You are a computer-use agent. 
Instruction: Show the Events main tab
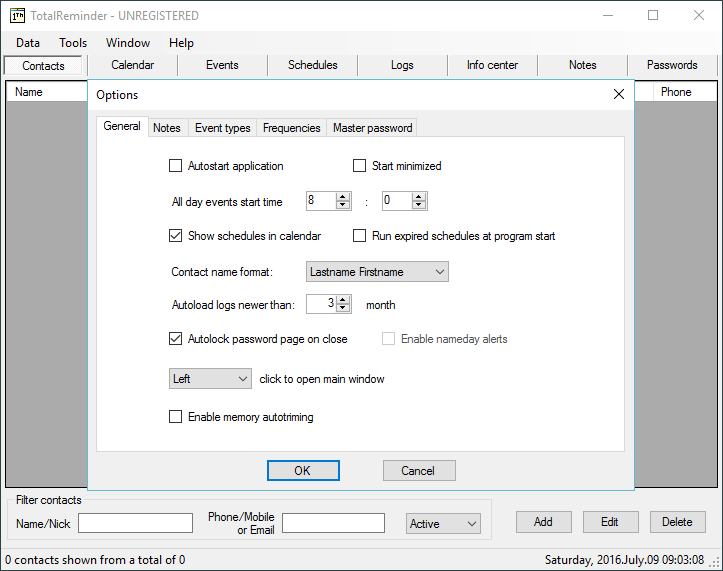tap(222, 65)
